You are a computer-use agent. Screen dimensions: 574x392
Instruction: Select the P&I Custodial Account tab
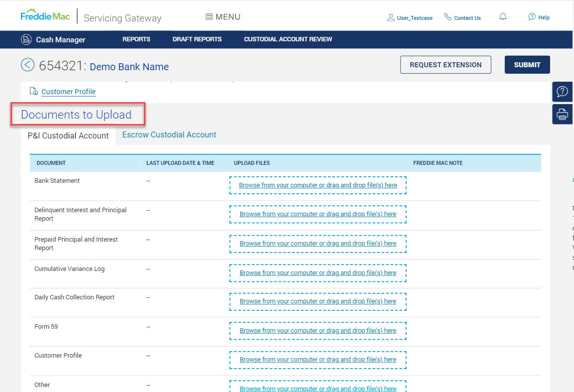[x=68, y=135]
